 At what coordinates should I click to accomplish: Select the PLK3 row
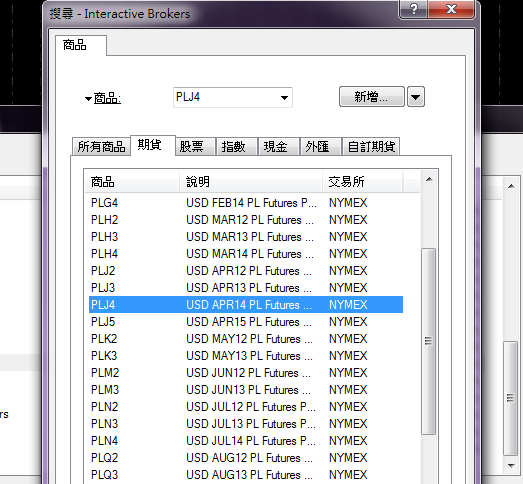(246, 356)
